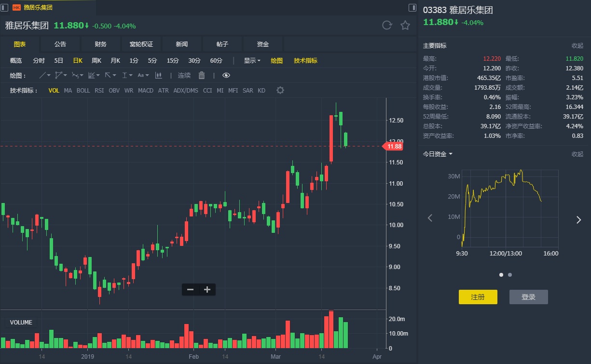Click the yellow 注册 register button
Image resolution: width=591 pixels, height=364 pixels.
click(478, 297)
